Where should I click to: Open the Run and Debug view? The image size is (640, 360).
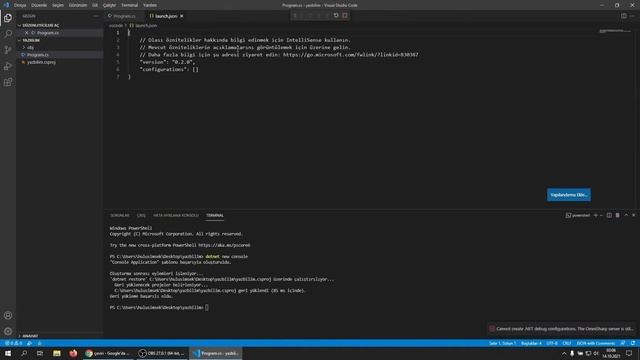(x=8, y=66)
